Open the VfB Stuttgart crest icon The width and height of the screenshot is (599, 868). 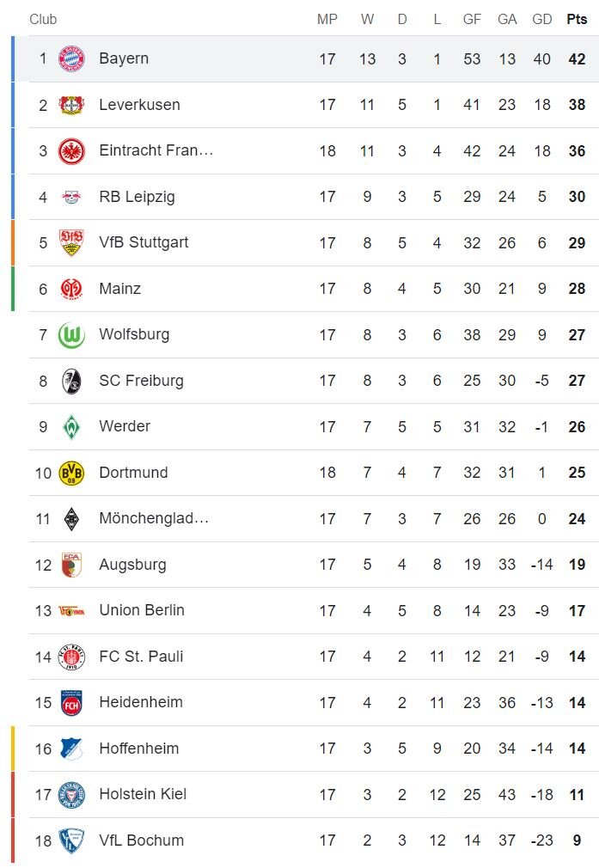pos(71,243)
